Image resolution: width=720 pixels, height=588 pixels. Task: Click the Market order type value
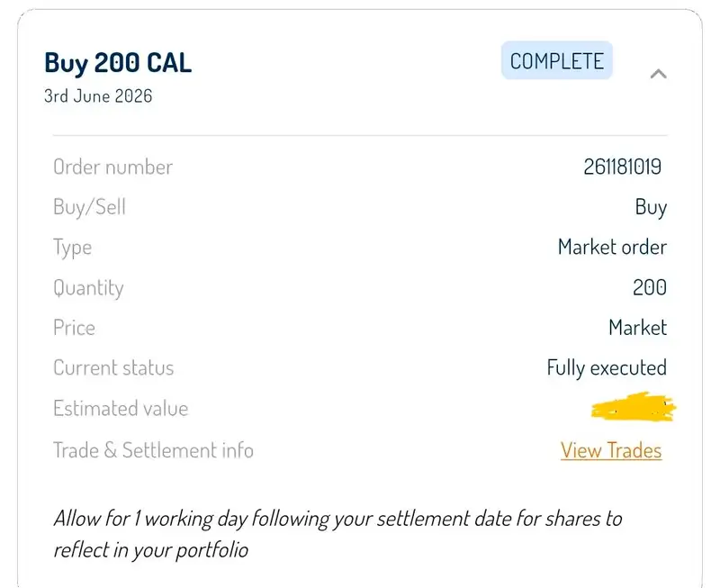[613, 247]
